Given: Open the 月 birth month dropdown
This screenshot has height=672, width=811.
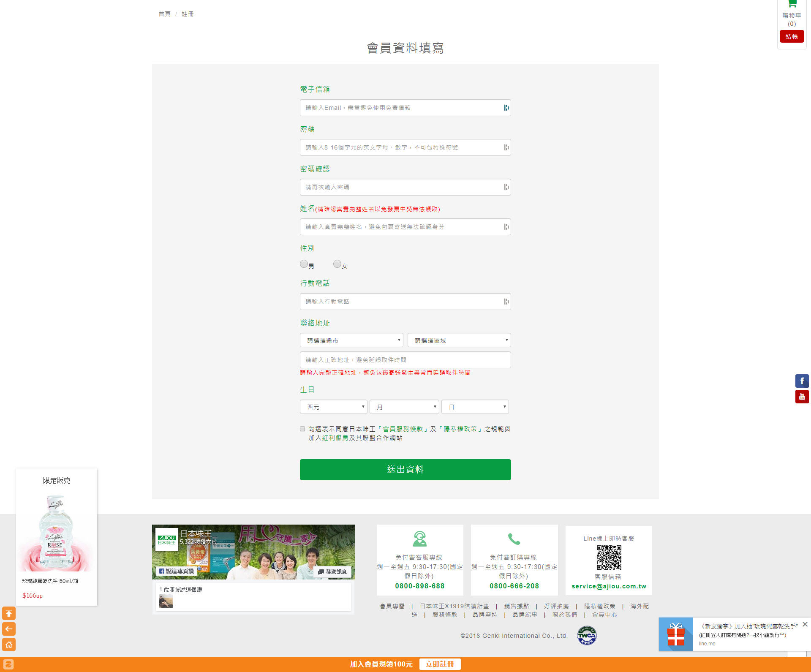Looking at the screenshot, I should coord(404,407).
